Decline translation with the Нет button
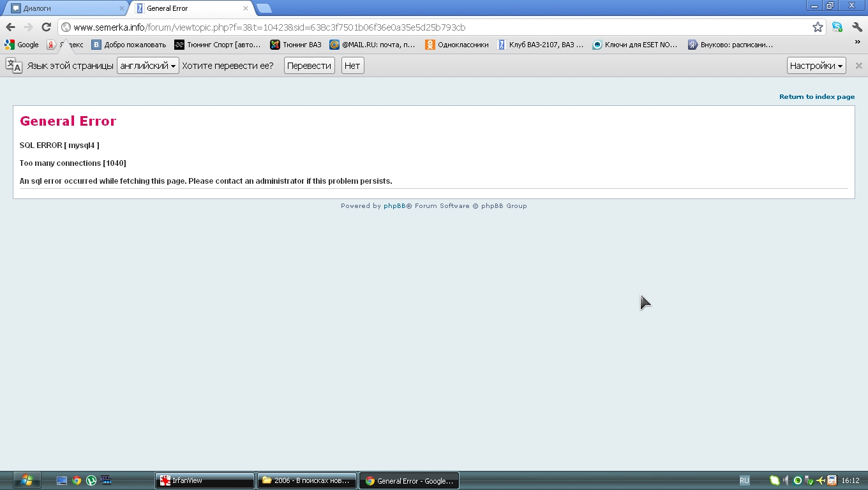 (352, 66)
